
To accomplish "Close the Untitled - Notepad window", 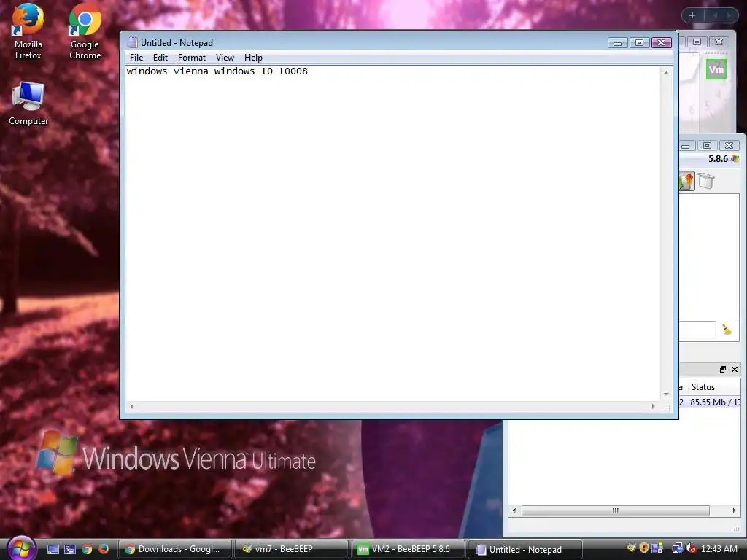I will 661,43.
